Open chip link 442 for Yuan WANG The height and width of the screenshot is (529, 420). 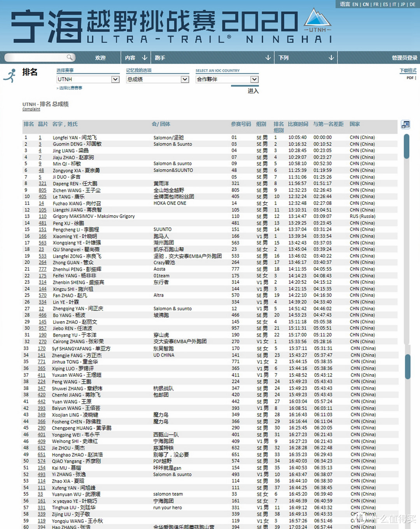42,402
